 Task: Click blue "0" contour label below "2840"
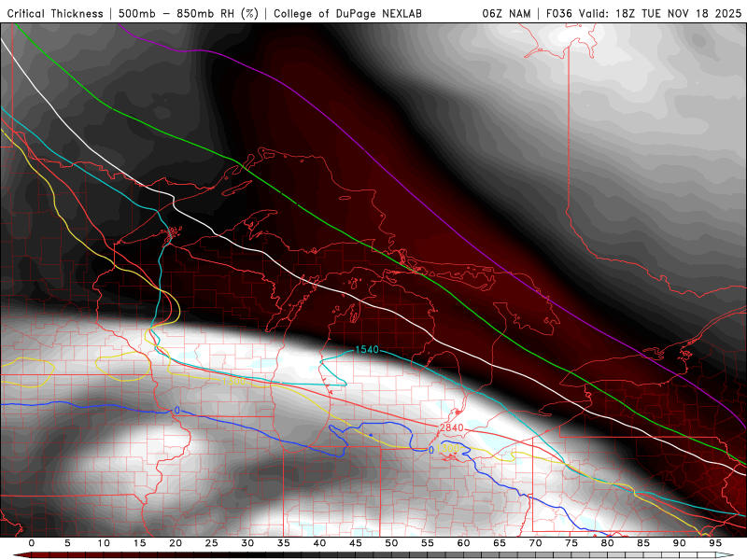coord(430,450)
